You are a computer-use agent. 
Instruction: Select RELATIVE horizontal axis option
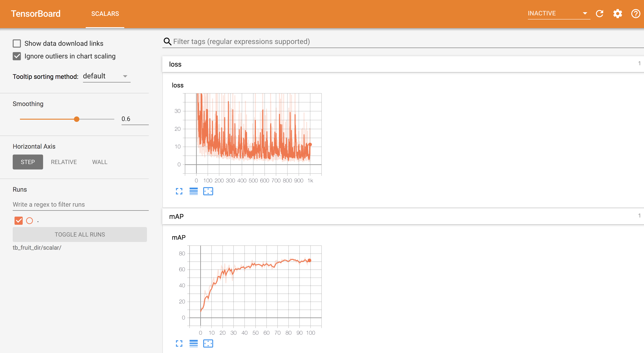(x=63, y=162)
